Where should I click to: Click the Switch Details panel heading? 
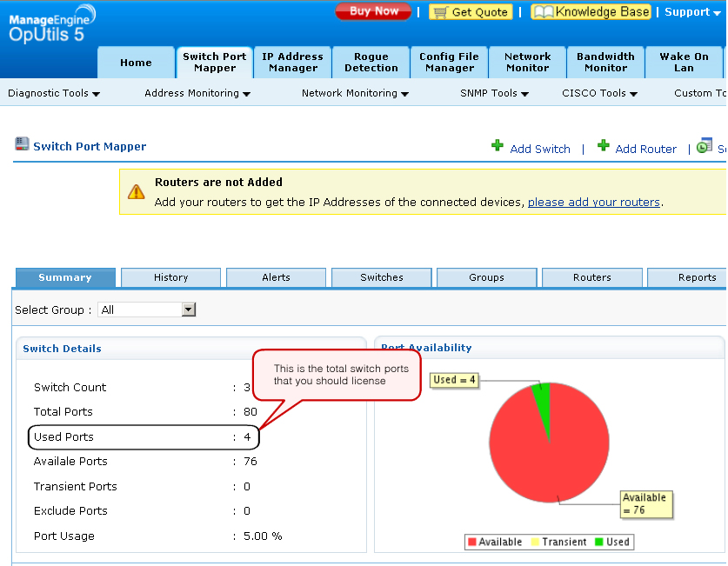tap(62, 349)
